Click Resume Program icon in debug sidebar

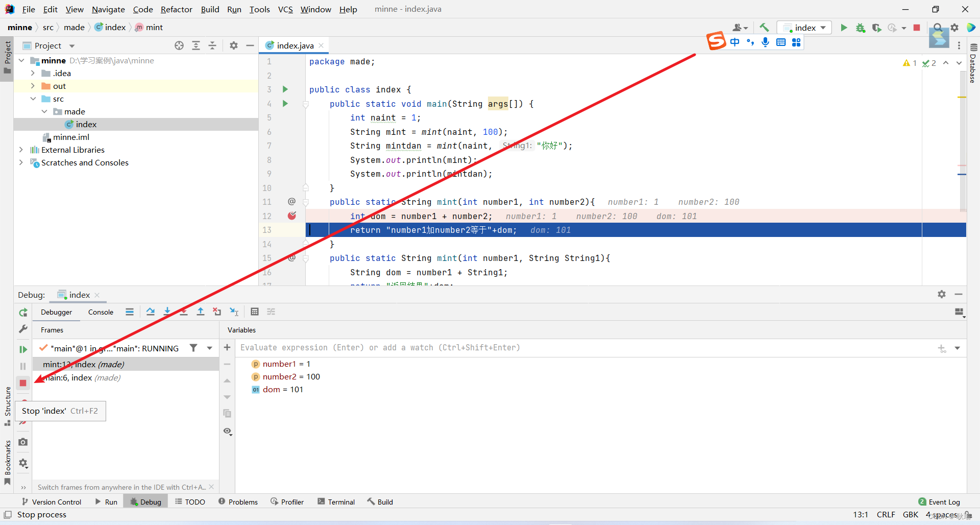(23, 349)
